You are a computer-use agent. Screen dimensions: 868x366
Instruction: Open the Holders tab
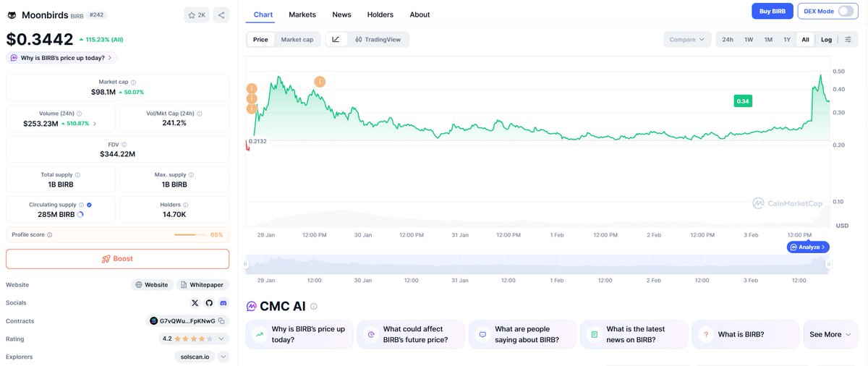(x=380, y=14)
